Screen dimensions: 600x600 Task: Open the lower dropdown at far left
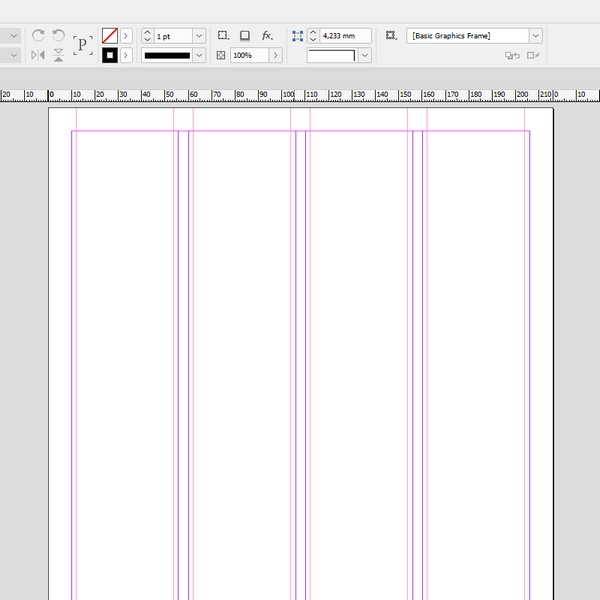[x=14, y=55]
